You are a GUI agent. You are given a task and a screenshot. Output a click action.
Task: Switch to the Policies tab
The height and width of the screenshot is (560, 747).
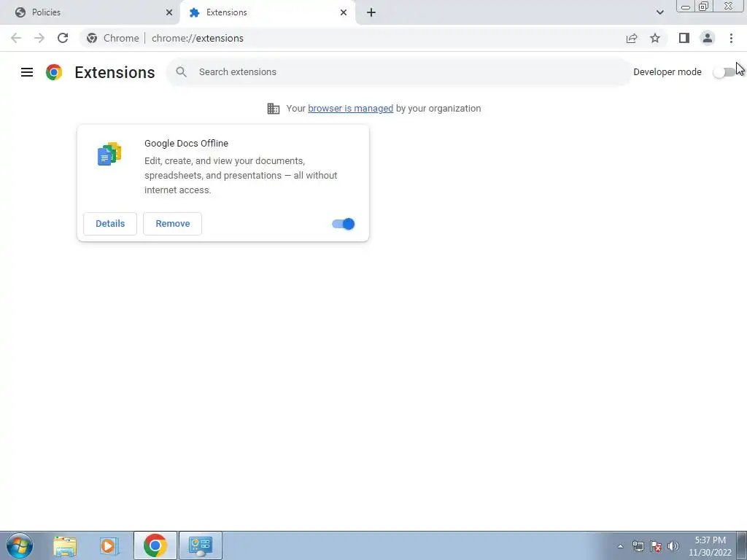pyautogui.click(x=90, y=12)
